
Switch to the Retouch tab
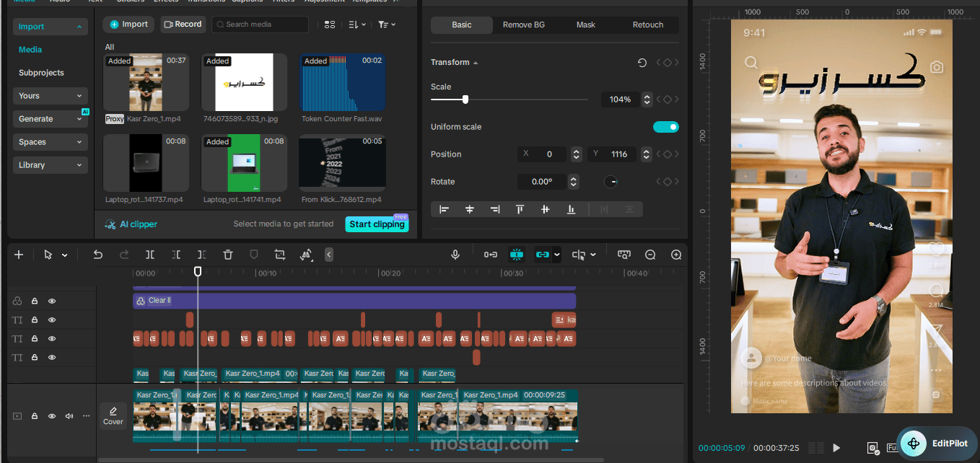[x=648, y=25]
